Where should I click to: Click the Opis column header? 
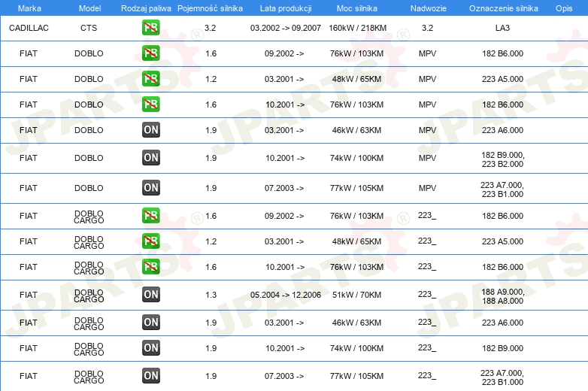(564, 8)
